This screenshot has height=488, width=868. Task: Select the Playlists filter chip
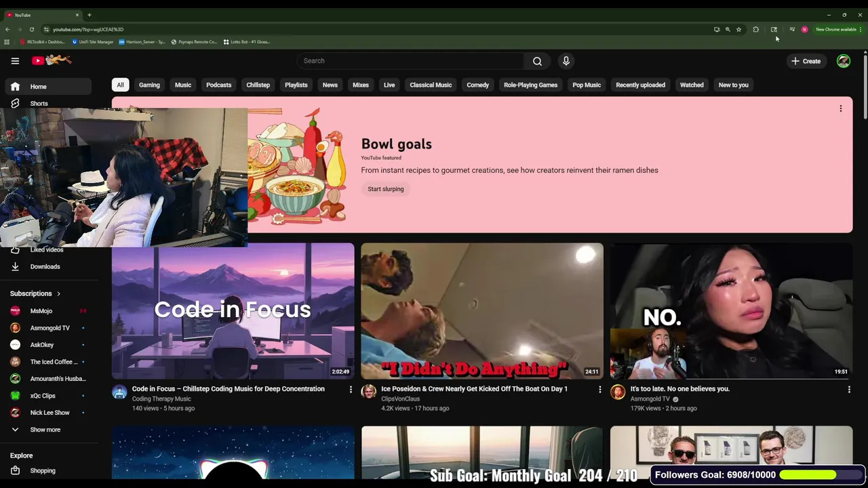(296, 85)
